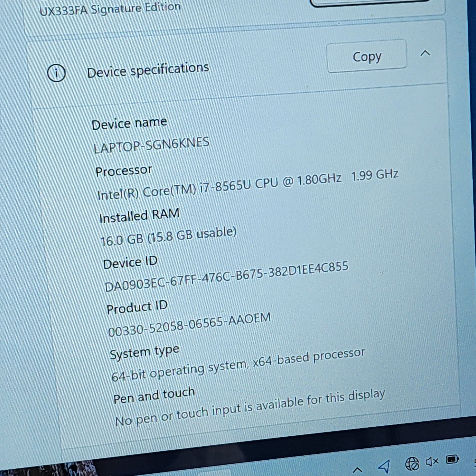
Task: Click the Device specifications heading
Action: pos(148,70)
